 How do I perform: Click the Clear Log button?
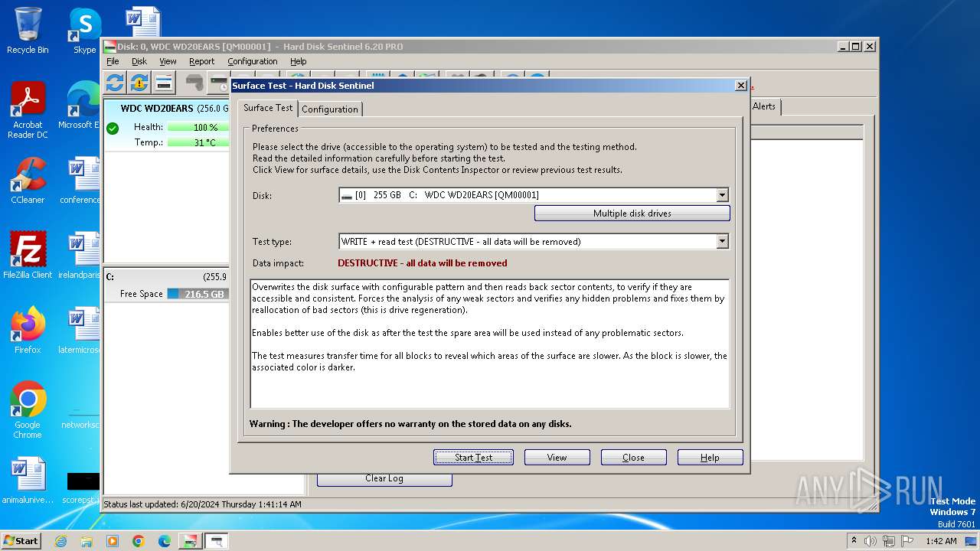point(384,478)
